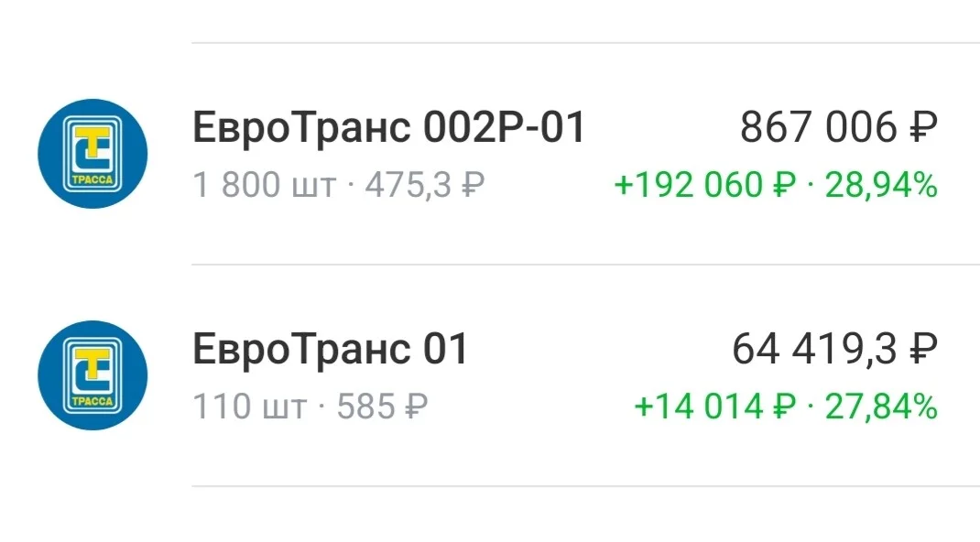The height and width of the screenshot is (542, 980).
Task: Tap the 28,94% gain percentage
Action: (x=881, y=186)
